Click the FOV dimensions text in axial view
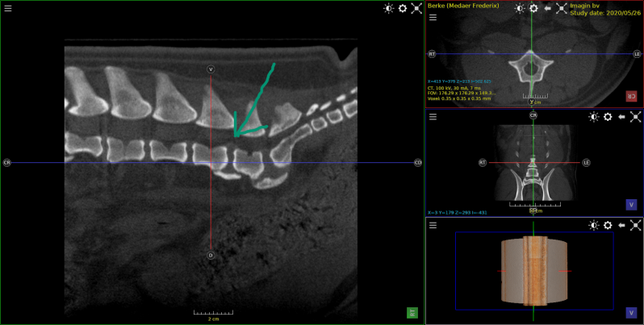 (462, 94)
